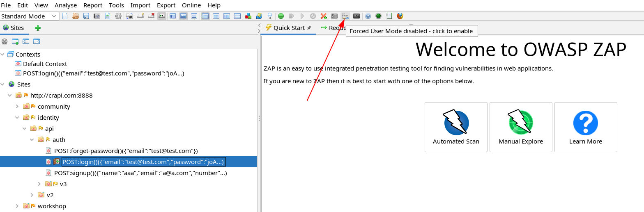This screenshot has height=212, width=644.
Task: Expand the workshop folder
Action: tap(17, 206)
